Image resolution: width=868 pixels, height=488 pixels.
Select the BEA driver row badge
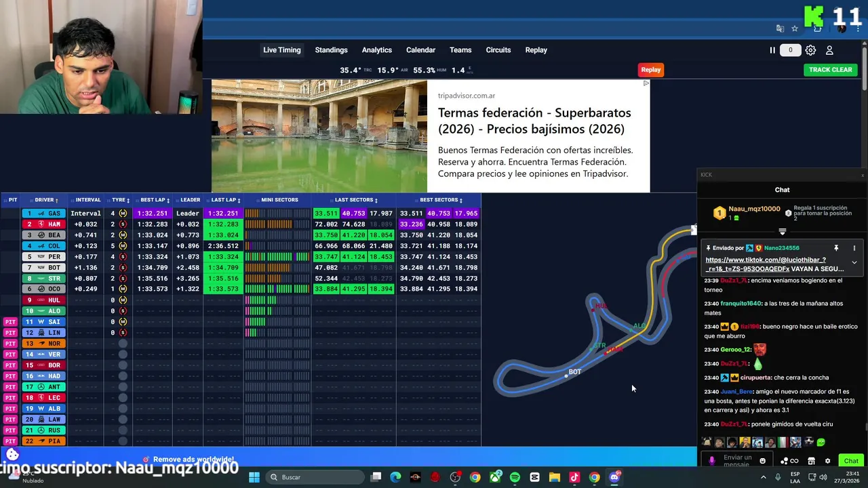(x=44, y=235)
